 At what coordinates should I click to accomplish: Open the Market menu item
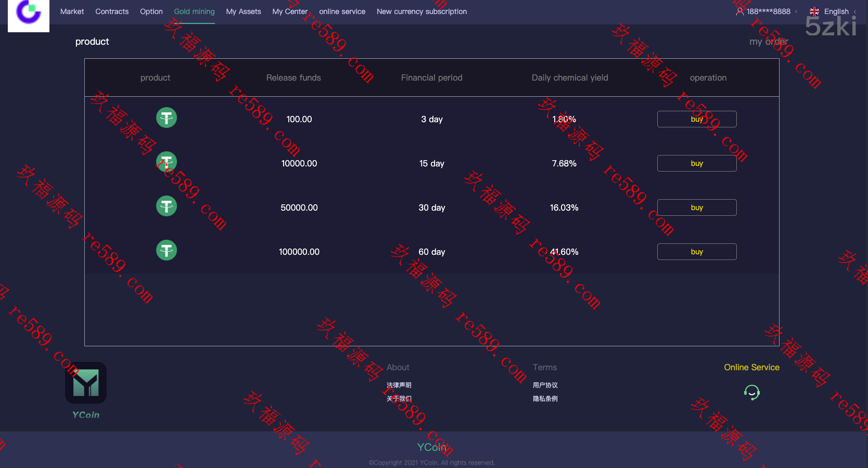[x=72, y=11]
